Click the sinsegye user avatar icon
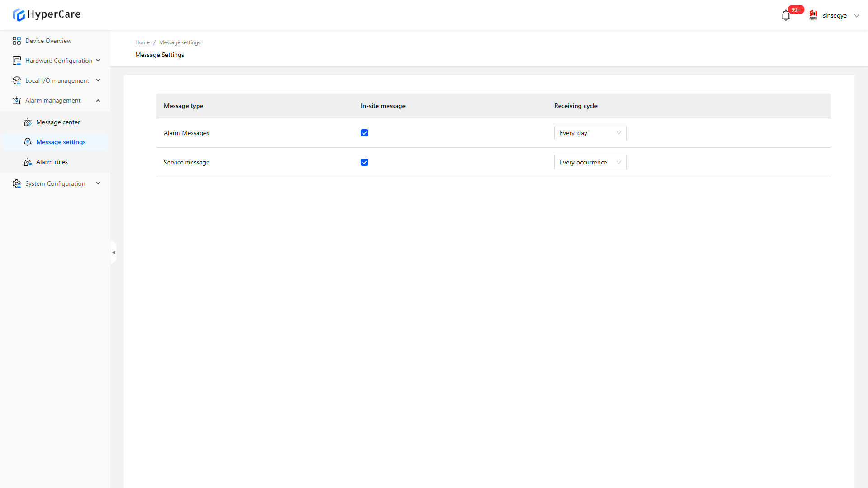The image size is (868, 488). point(813,15)
